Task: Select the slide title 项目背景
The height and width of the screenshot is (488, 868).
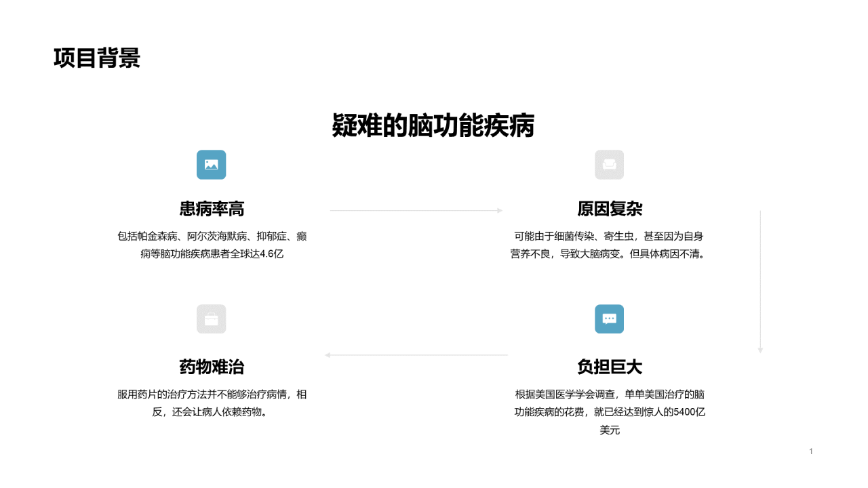Action: click(97, 58)
